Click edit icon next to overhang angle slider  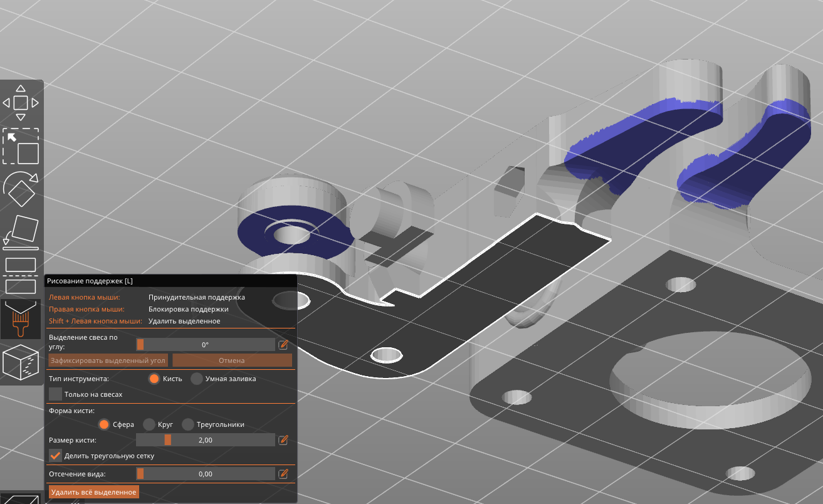click(x=283, y=345)
